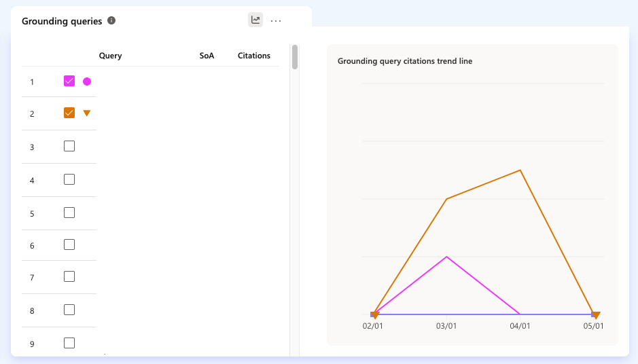
Task: Check the checkbox for query 4
Action: [69, 179]
